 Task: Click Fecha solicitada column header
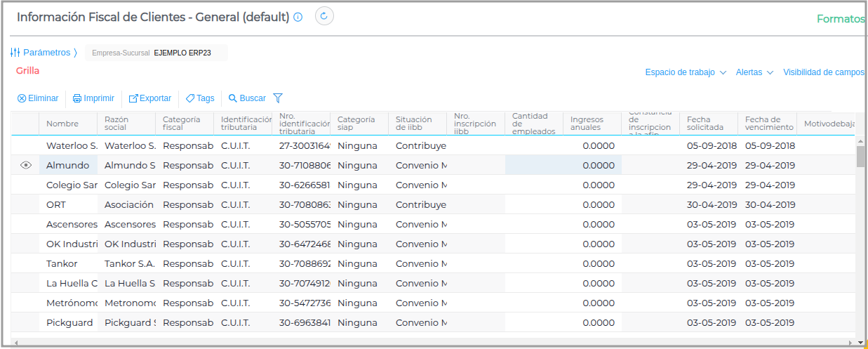(709, 124)
